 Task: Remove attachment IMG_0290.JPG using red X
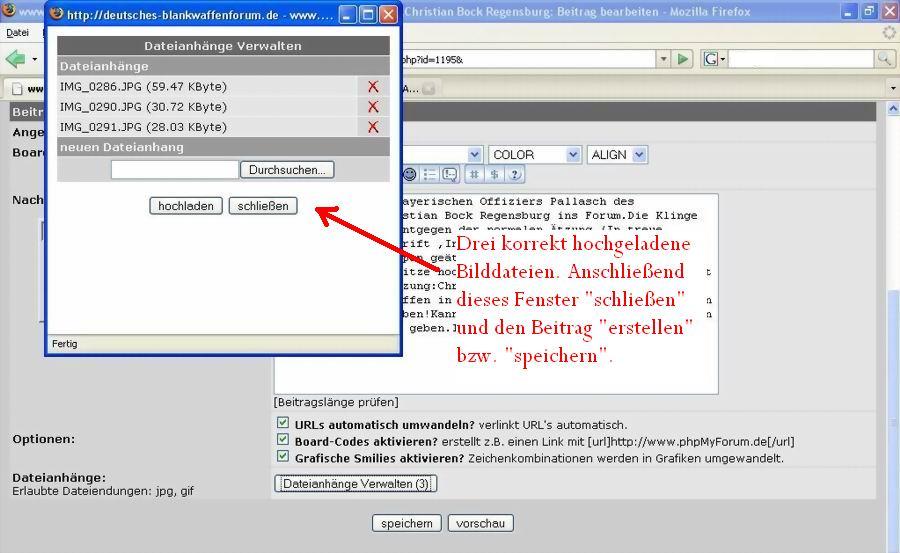pos(373,107)
